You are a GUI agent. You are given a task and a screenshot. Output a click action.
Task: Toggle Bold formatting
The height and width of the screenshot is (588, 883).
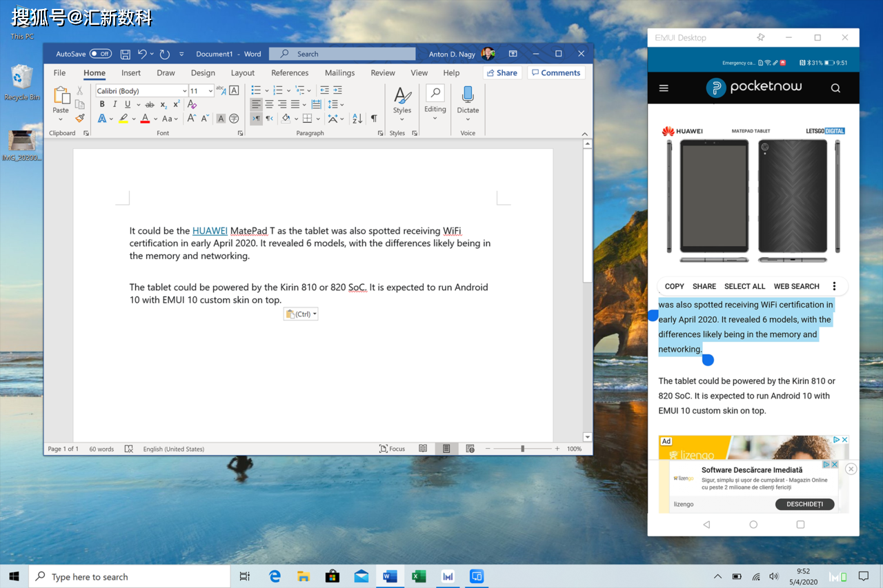coord(102,105)
